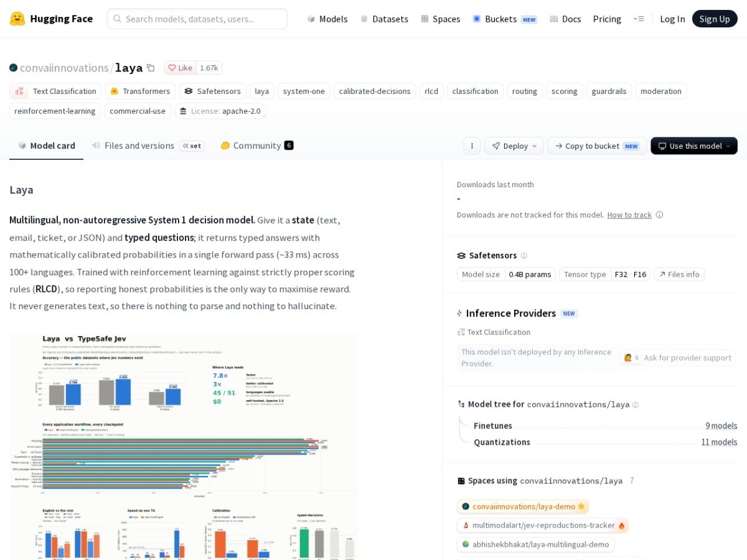Go to the Spaces page
Image resolution: width=747 pixels, height=560 pixels.
point(441,19)
